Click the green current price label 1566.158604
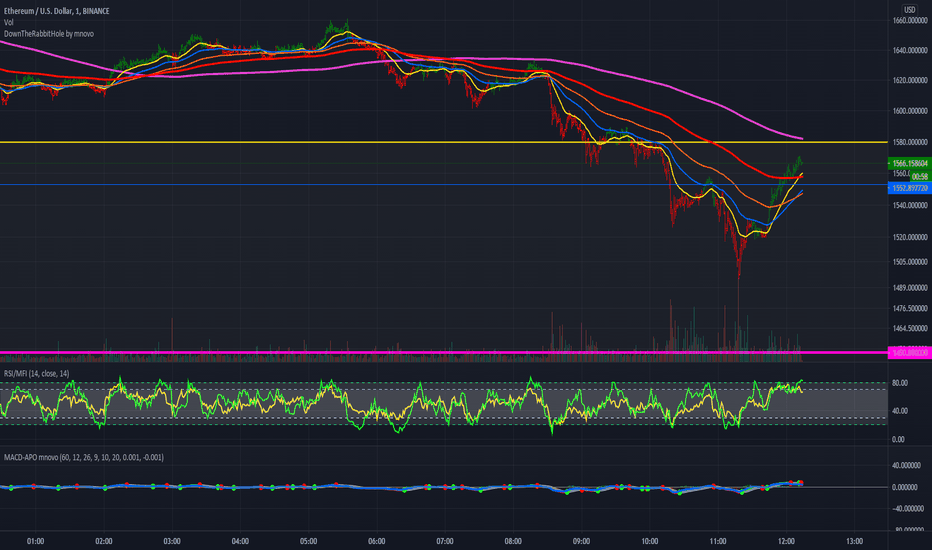The image size is (932, 550). [x=909, y=163]
